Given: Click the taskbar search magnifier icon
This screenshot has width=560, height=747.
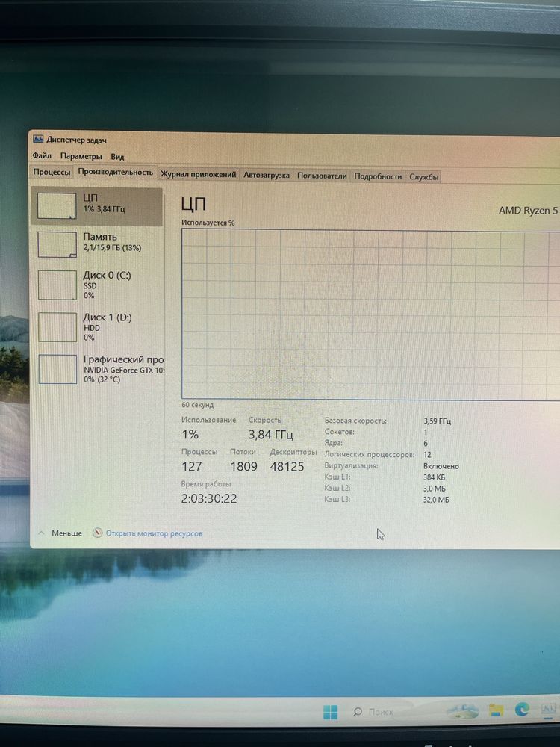Looking at the screenshot, I should tap(358, 712).
